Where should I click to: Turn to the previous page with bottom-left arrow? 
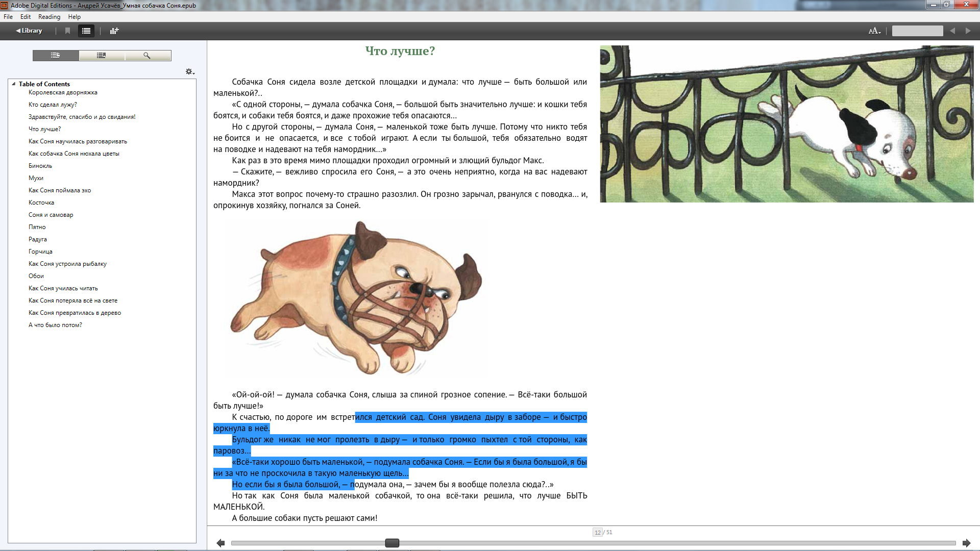coord(220,543)
